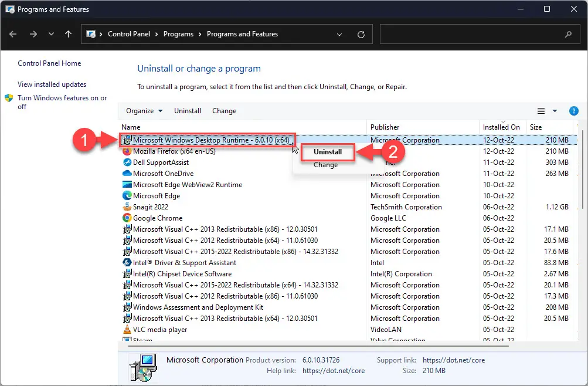The width and height of the screenshot is (588, 386).
Task: Open Control Panel Home link
Action: 49,63
